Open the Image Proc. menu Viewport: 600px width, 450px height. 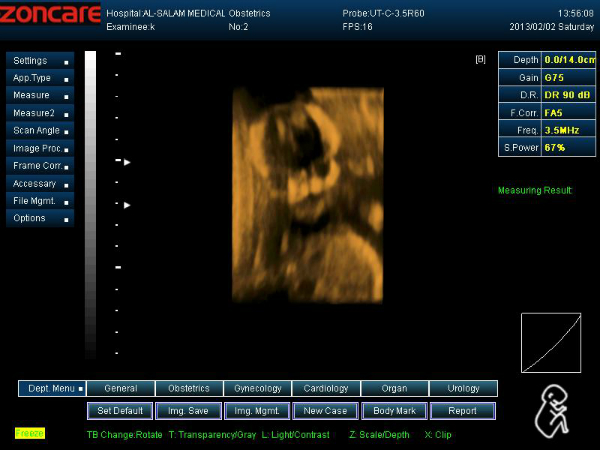tap(40, 148)
